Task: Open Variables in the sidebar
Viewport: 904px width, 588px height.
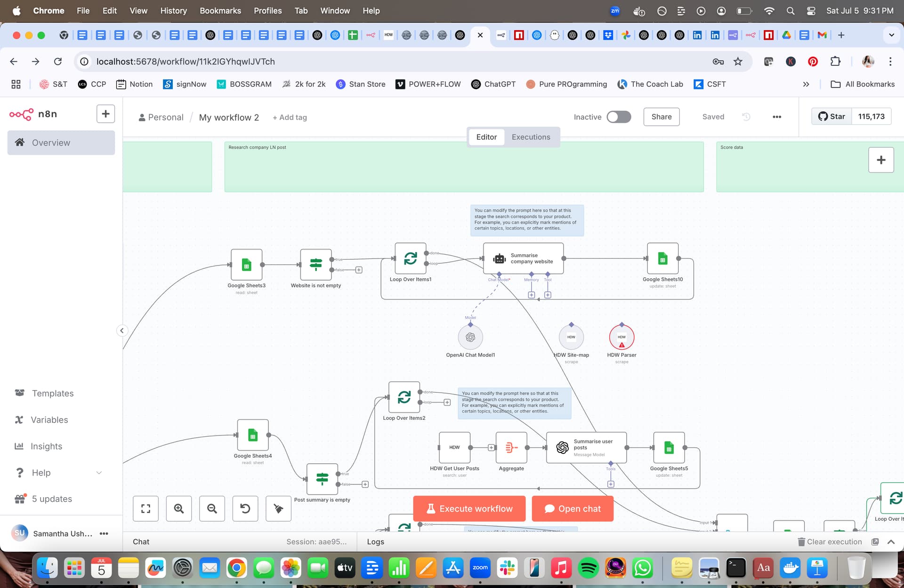Action: 49,419
